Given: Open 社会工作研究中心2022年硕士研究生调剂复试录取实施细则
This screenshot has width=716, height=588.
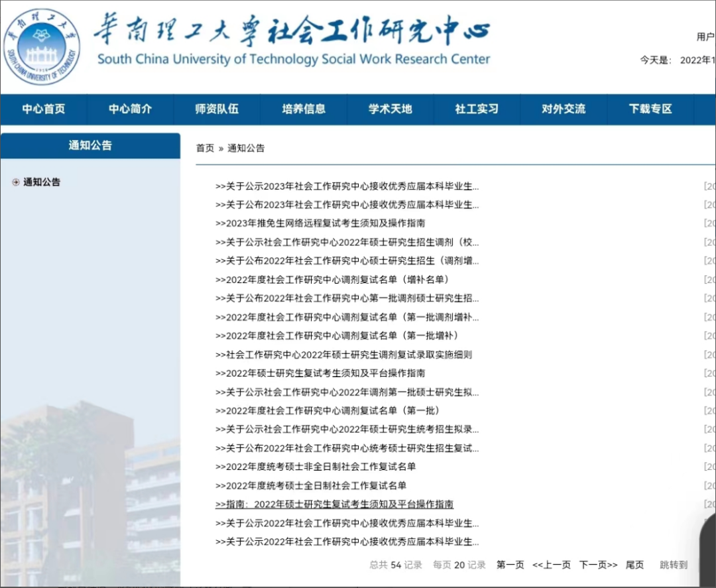Looking at the screenshot, I should (343, 355).
